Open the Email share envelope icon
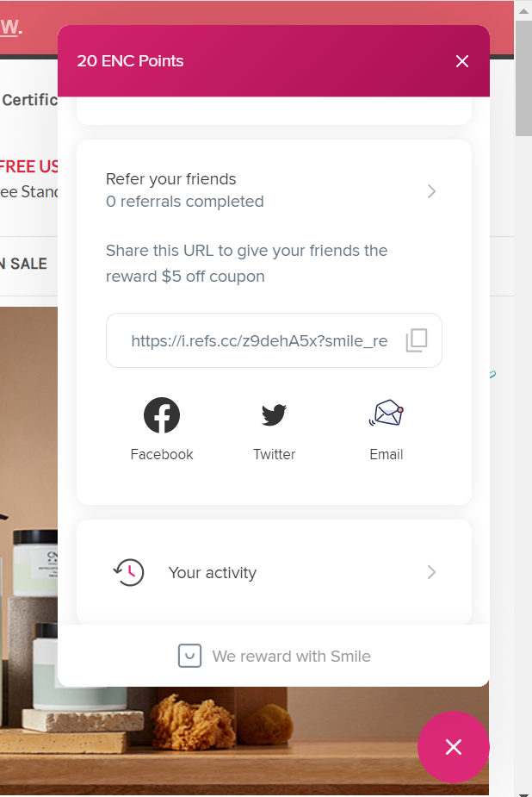 386,414
